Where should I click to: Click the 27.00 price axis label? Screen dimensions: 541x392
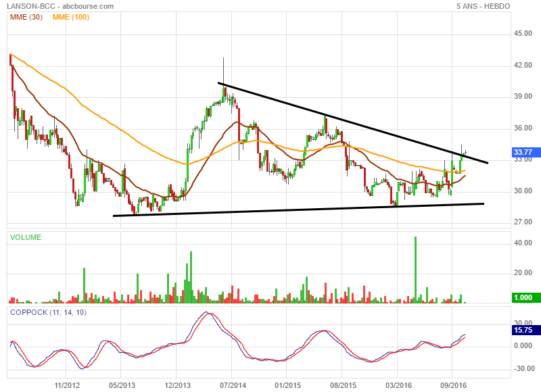pyautogui.click(x=523, y=222)
